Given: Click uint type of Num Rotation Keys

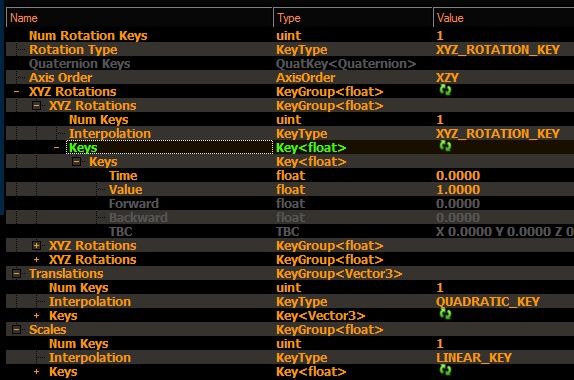Looking at the screenshot, I should pos(288,36).
